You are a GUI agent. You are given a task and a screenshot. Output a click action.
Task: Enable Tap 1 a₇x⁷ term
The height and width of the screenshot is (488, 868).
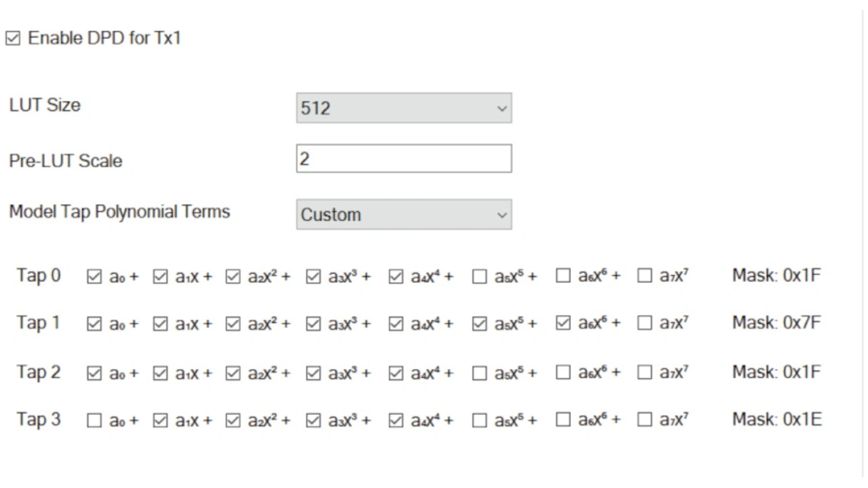pos(645,324)
